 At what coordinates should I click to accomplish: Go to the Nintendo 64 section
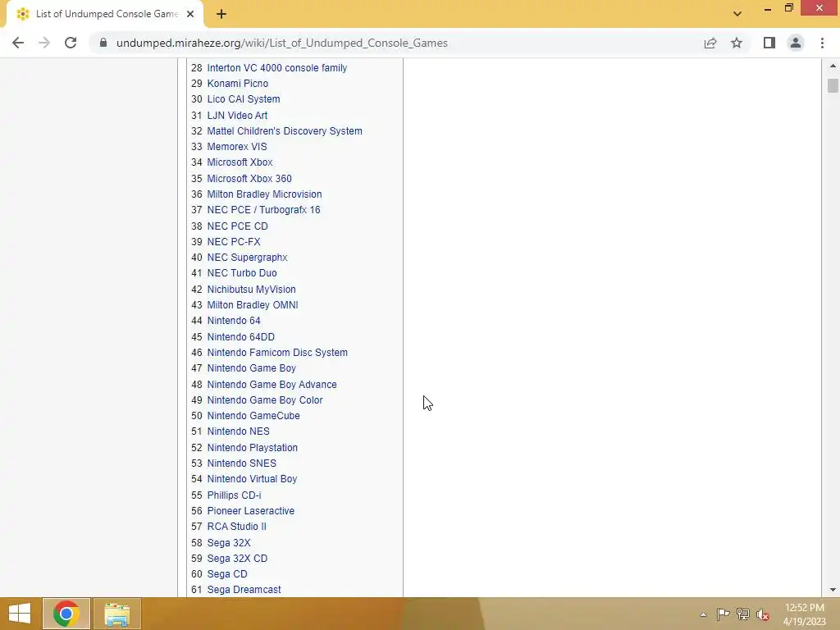(234, 321)
